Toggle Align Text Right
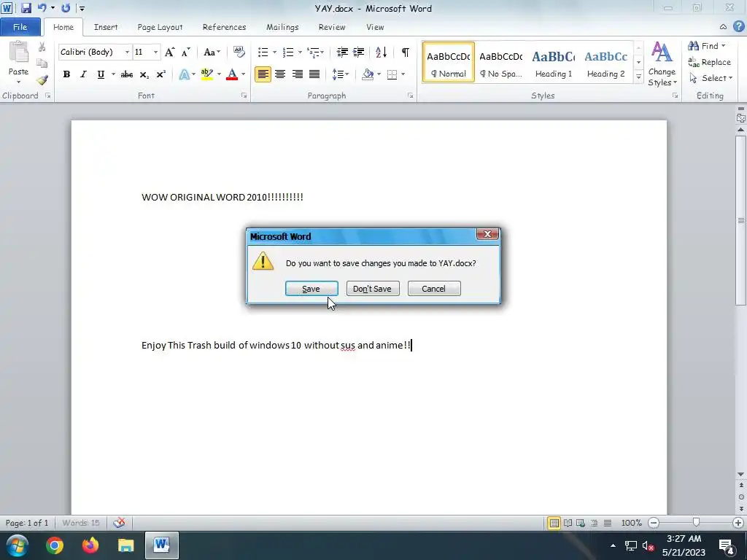This screenshot has height=560, width=747. pos(298,74)
